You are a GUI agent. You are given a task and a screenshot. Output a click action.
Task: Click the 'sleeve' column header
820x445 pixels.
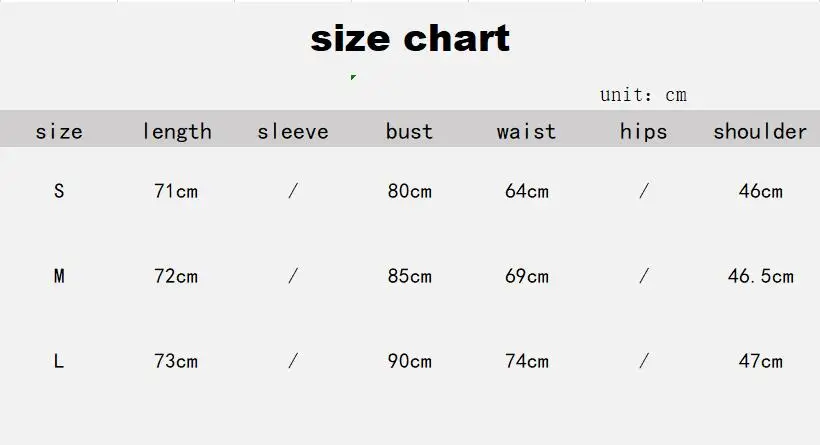pos(292,131)
